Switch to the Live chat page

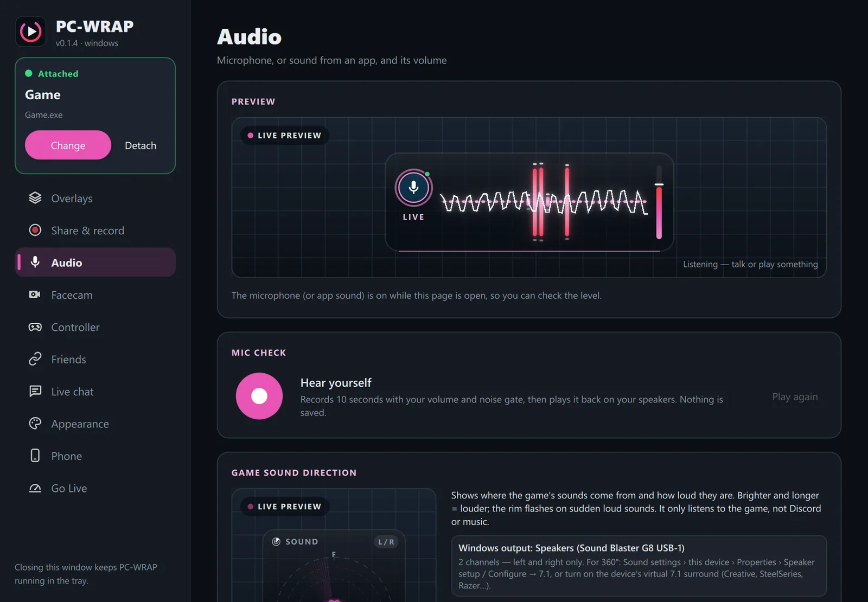pos(95,391)
